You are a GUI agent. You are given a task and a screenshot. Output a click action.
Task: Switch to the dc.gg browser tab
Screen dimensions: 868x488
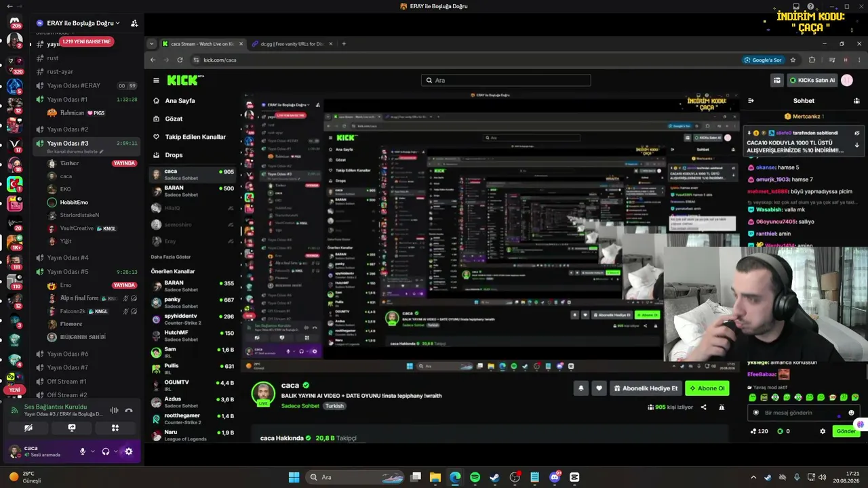[292, 44]
